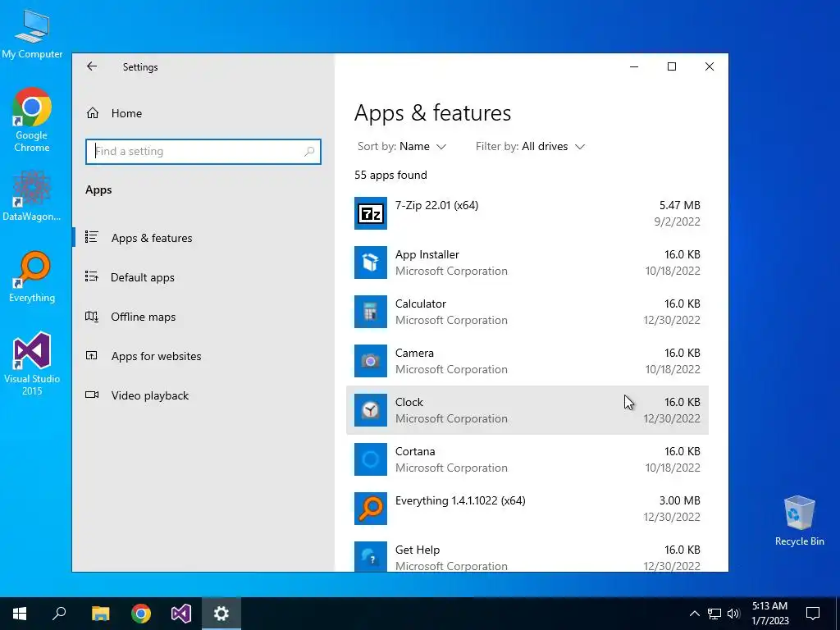Click the 7-Zip app icon

[x=370, y=213]
